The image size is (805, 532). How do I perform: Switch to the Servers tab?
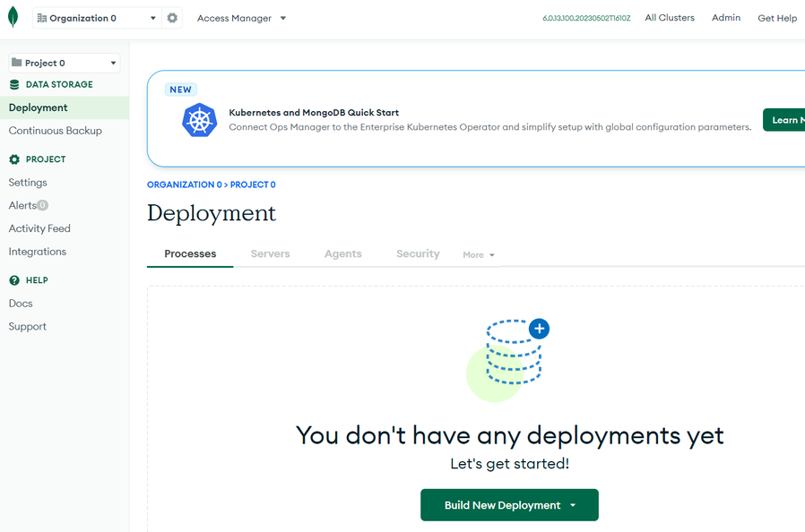[x=270, y=254]
